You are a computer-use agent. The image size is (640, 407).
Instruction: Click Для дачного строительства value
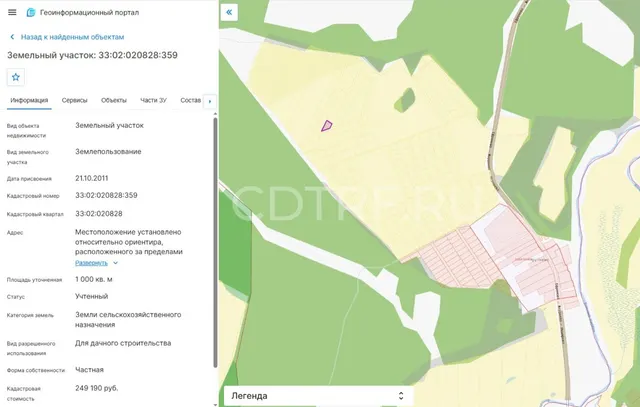(x=123, y=343)
